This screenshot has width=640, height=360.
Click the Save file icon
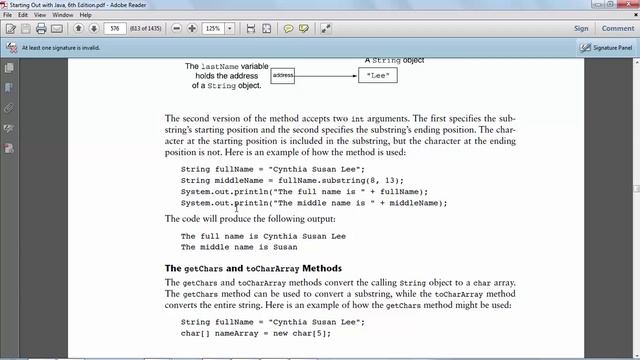[26, 29]
